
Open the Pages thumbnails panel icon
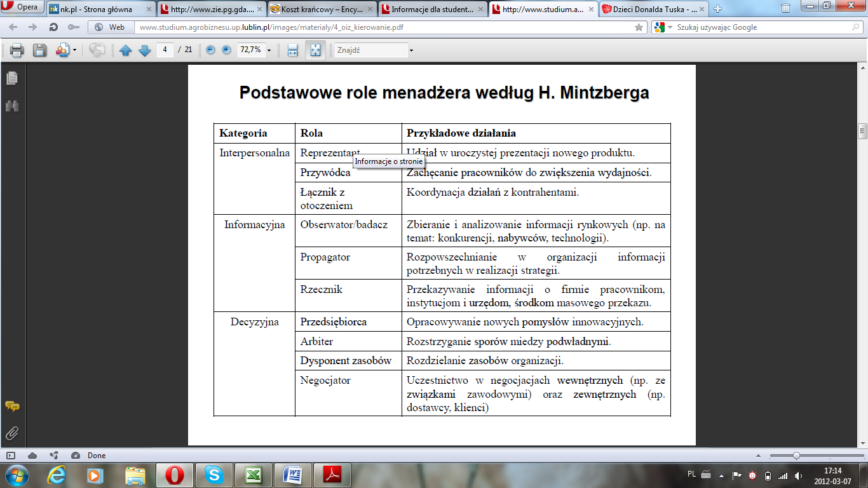(x=12, y=78)
